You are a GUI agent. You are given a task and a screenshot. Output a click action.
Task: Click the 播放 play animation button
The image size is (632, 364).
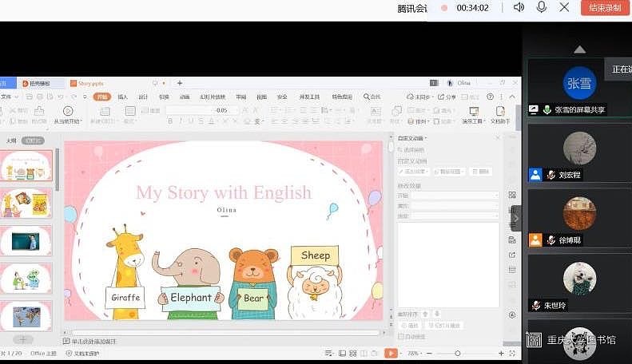410,326
